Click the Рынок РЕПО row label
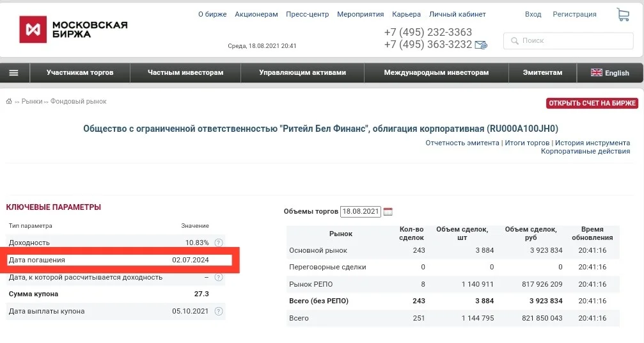Image resolution: width=644 pixels, height=343 pixels. (311, 284)
